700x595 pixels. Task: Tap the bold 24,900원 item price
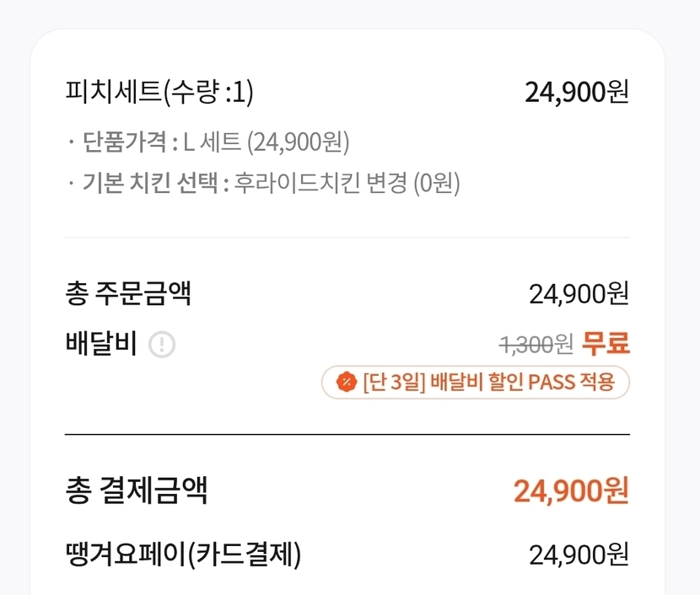coord(577,92)
